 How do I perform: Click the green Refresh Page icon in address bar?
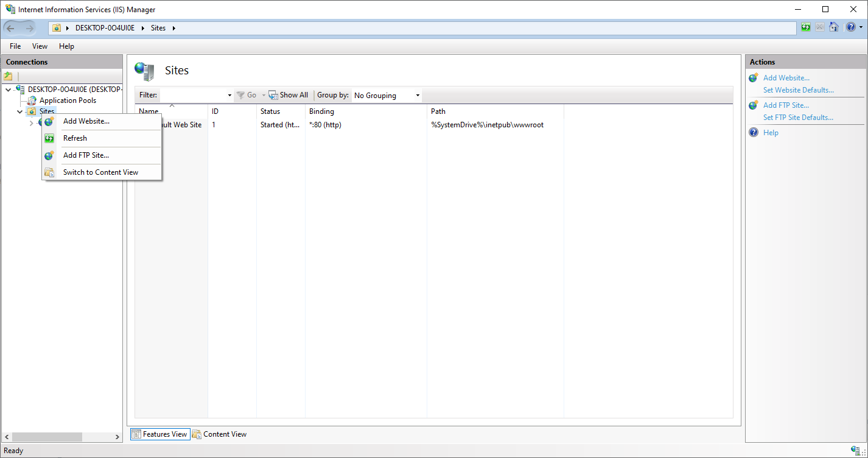coord(806,27)
